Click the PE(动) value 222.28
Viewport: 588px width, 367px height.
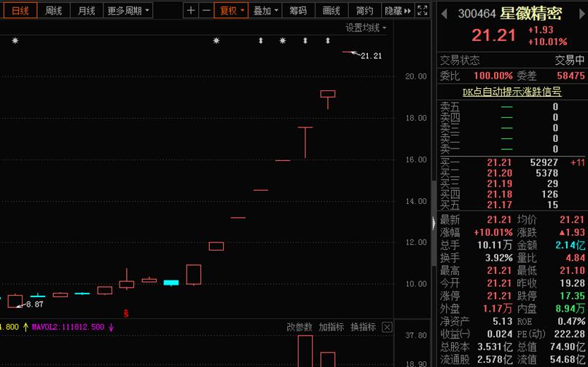click(570, 334)
